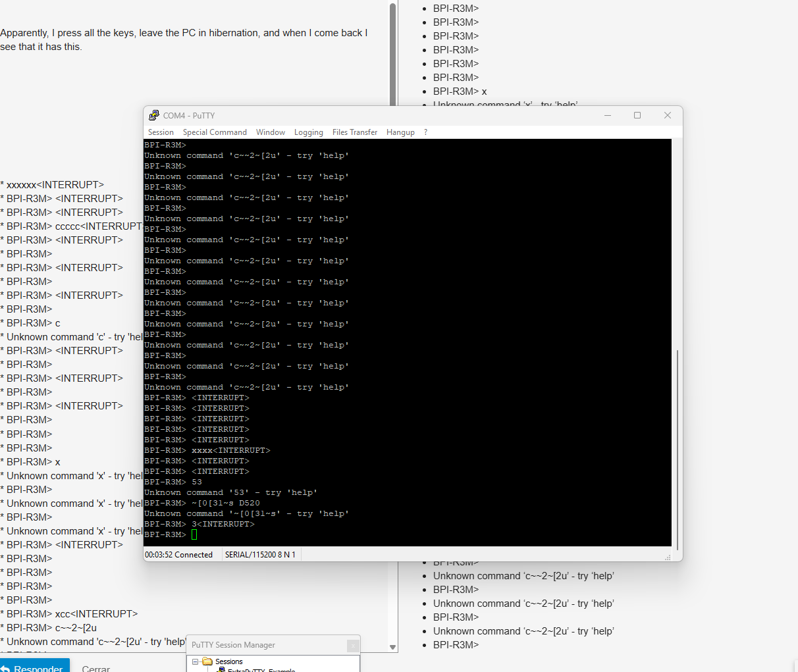The image size is (798, 672).
Task: Click the Connected timer in the status bar
Action: point(178,555)
